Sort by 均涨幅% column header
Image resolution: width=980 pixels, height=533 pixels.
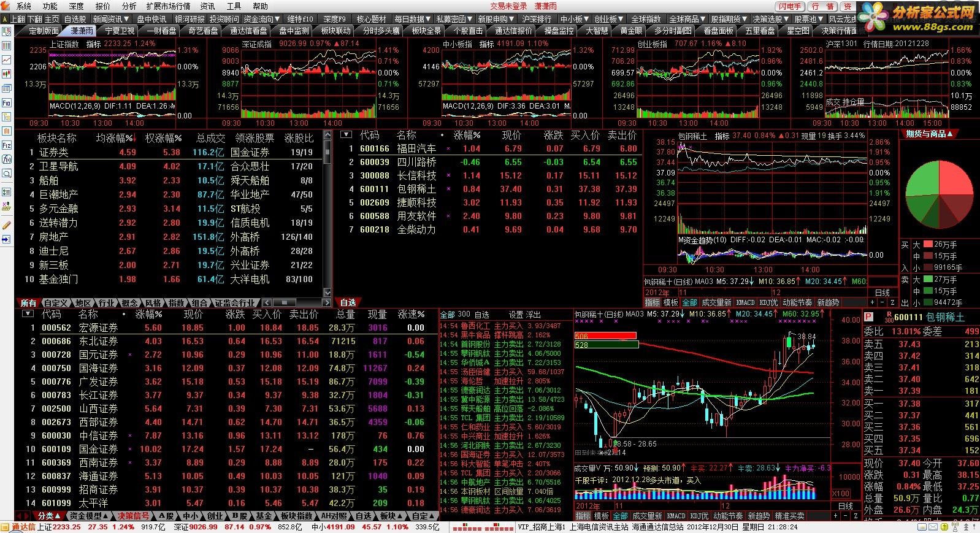click(117, 139)
